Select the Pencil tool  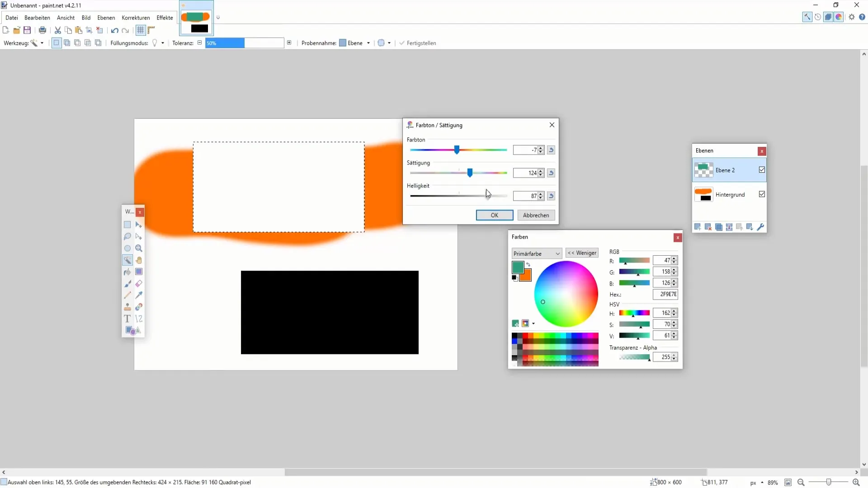(127, 295)
